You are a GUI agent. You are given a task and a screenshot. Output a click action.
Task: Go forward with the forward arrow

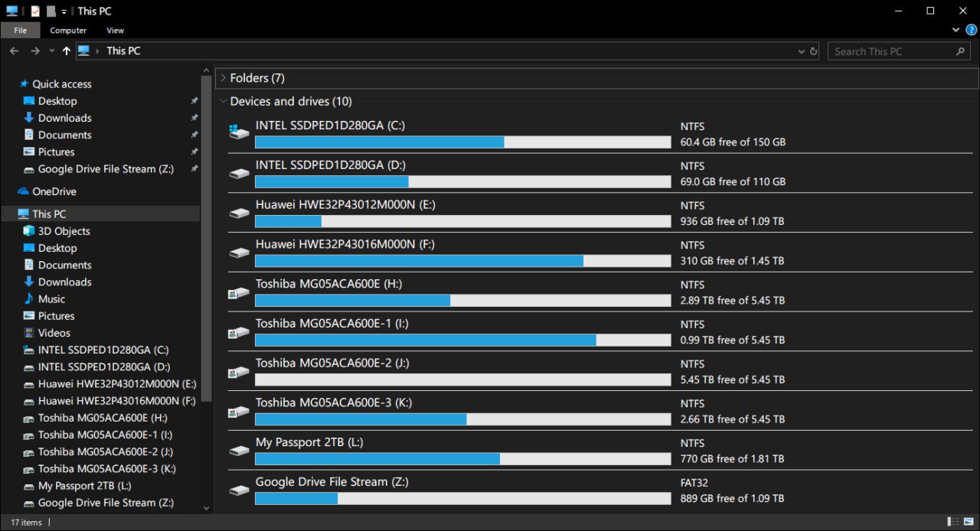coord(34,50)
